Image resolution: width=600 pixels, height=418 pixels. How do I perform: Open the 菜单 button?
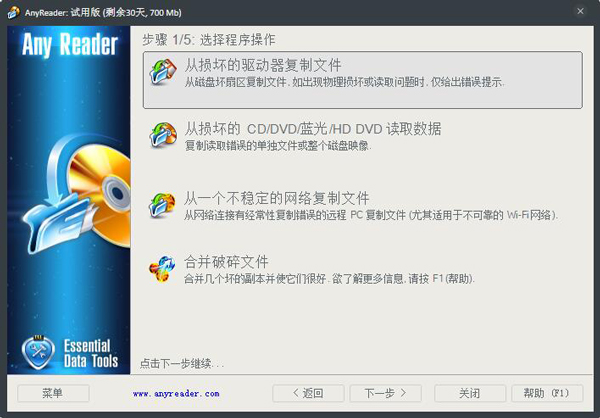click(53, 393)
